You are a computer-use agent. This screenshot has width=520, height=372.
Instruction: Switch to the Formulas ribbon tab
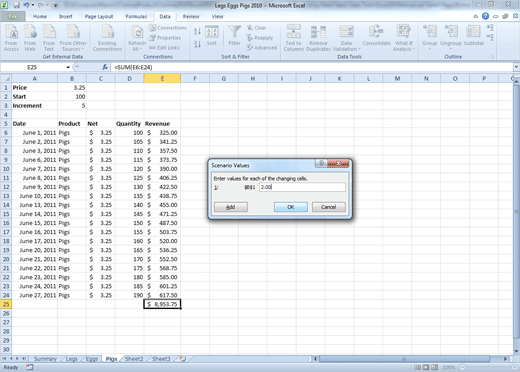[136, 16]
